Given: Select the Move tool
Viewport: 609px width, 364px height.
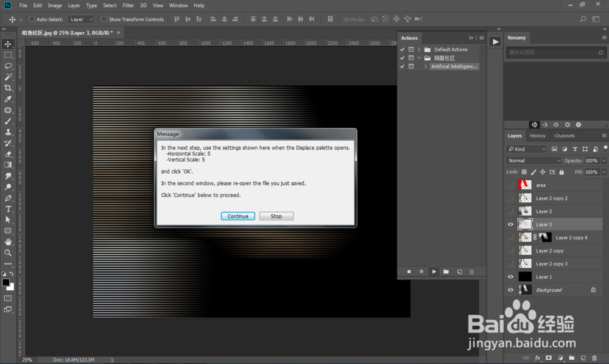Looking at the screenshot, I should pos(8,44).
